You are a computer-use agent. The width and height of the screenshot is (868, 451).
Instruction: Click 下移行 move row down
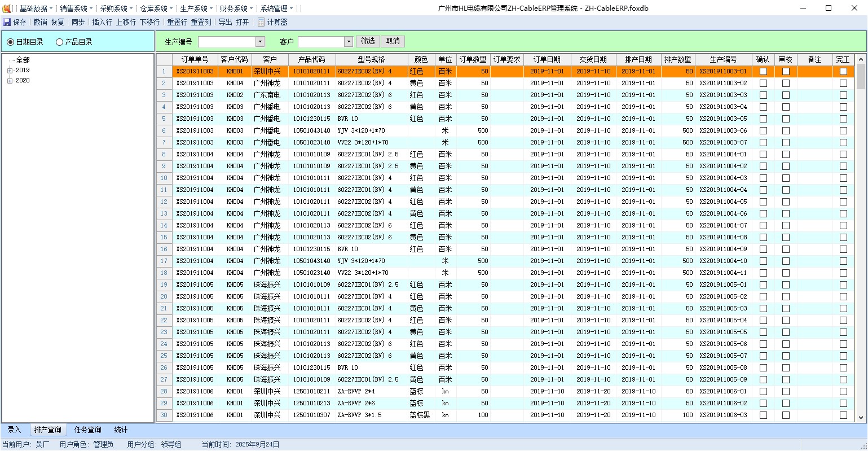coord(149,22)
